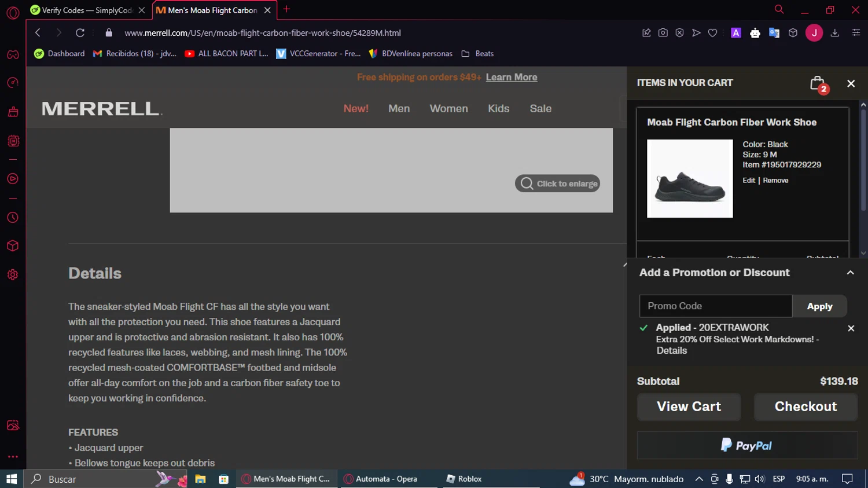Open the Kids navigation menu

click(498, 109)
